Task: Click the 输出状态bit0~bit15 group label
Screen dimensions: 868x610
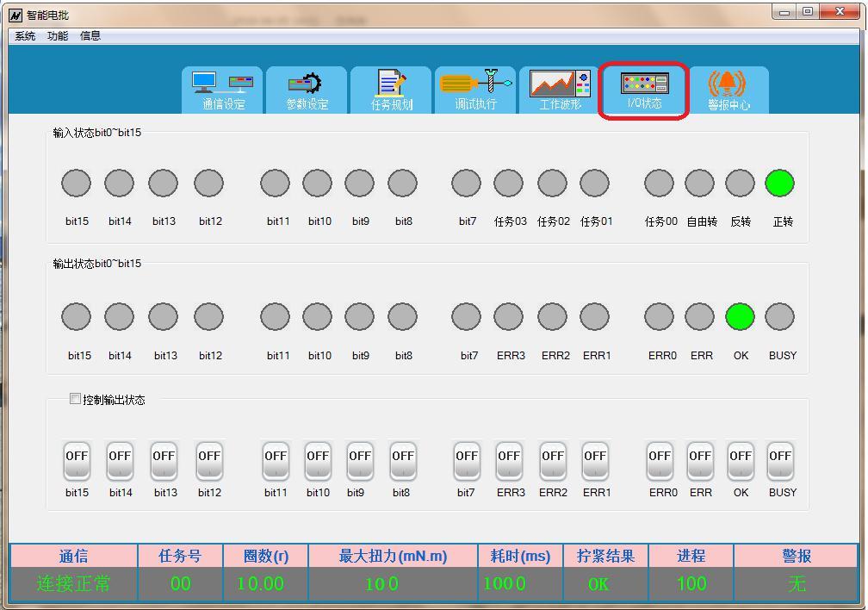Action: (96, 263)
